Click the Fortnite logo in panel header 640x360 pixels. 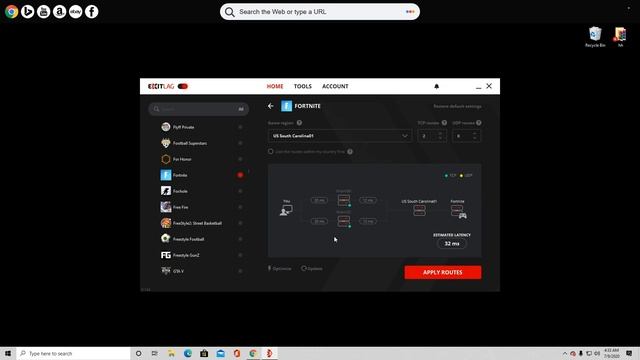point(287,106)
